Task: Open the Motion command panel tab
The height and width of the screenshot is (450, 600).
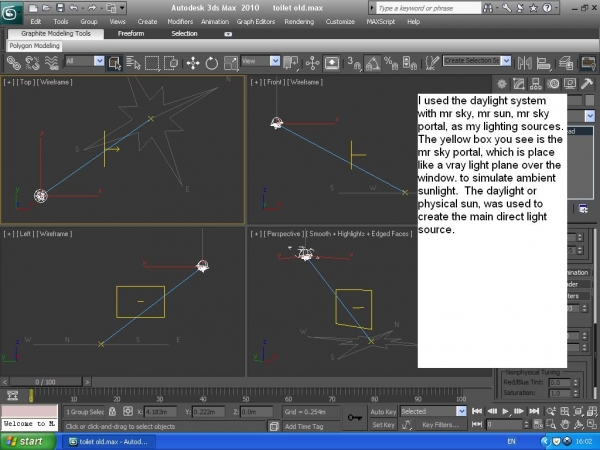Action: tap(553, 84)
